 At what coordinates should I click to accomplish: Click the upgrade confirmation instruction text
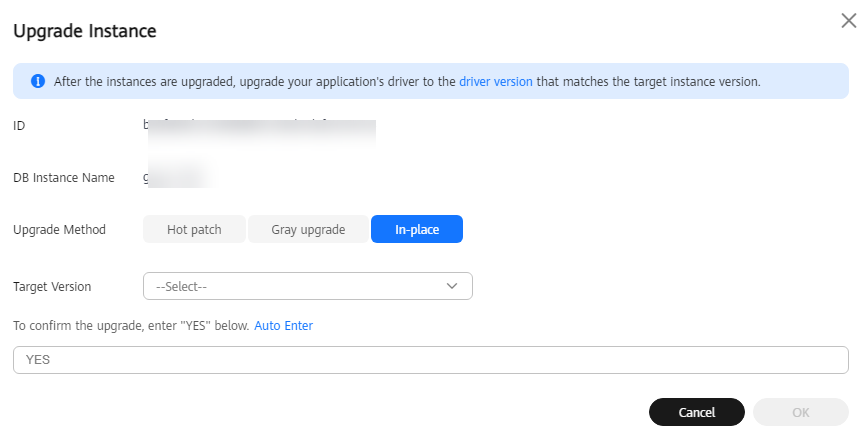click(131, 326)
